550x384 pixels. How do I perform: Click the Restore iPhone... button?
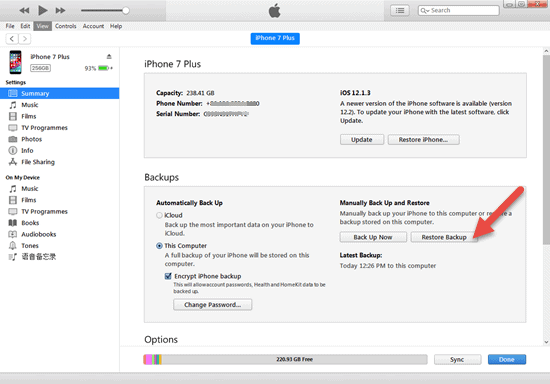423,140
